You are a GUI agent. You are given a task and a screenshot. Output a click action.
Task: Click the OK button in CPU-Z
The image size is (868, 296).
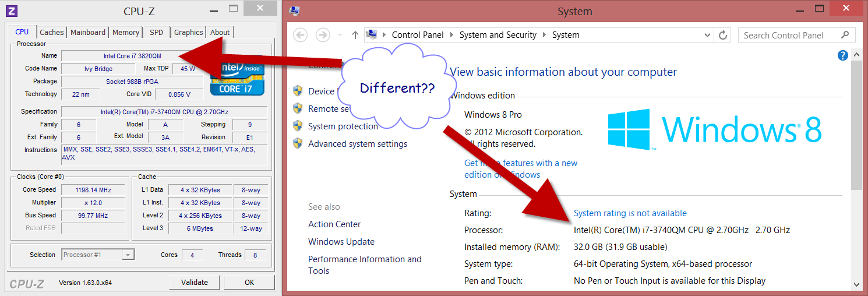(x=249, y=283)
